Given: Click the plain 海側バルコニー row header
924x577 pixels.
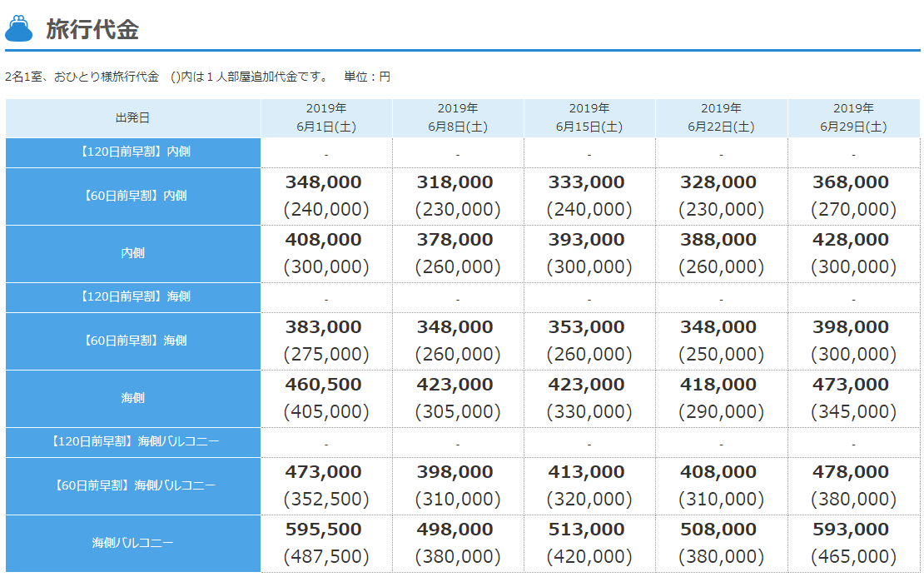Looking at the screenshot, I should tap(133, 543).
